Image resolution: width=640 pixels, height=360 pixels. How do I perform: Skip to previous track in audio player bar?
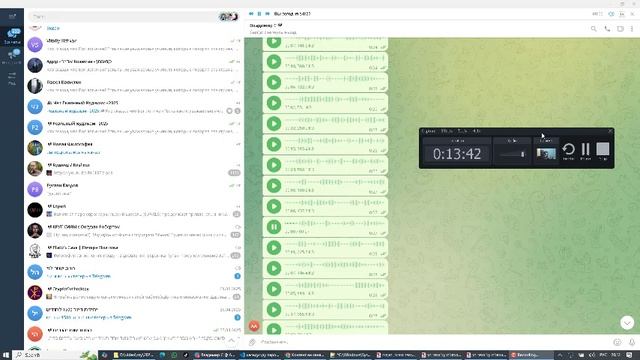(x=251, y=13)
